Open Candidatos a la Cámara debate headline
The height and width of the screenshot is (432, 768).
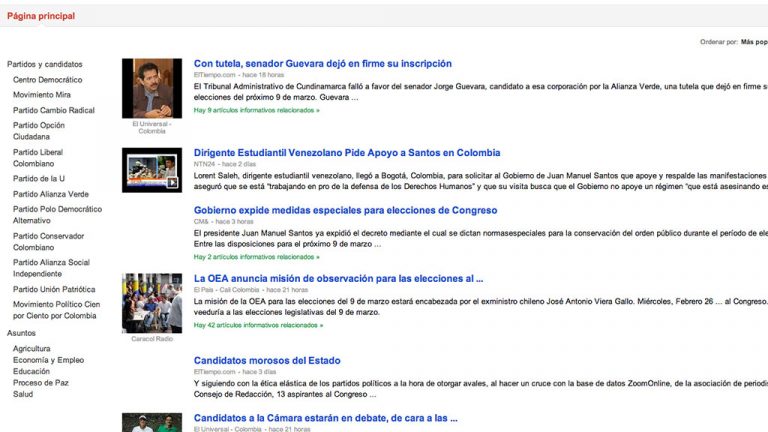[325, 418]
